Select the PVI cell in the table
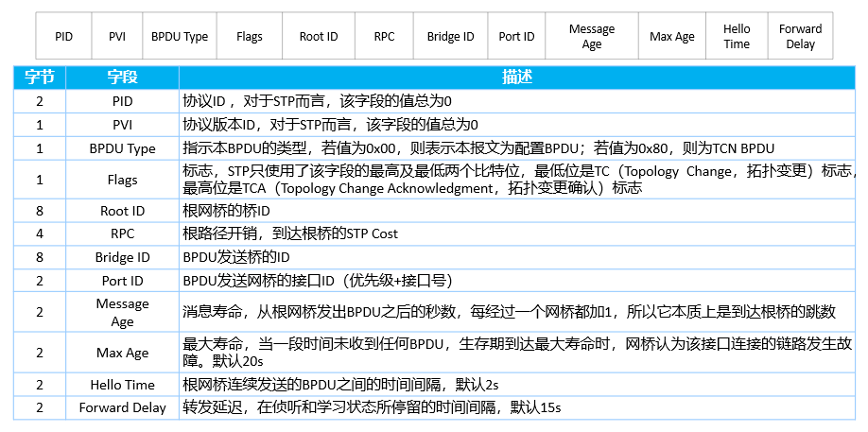The image size is (868, 432). coord(122,125)
